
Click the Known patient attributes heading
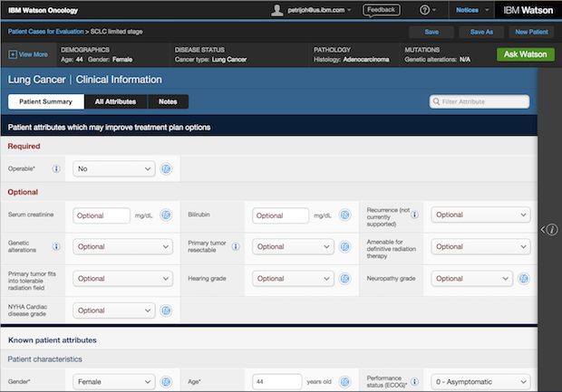point(53,340)
